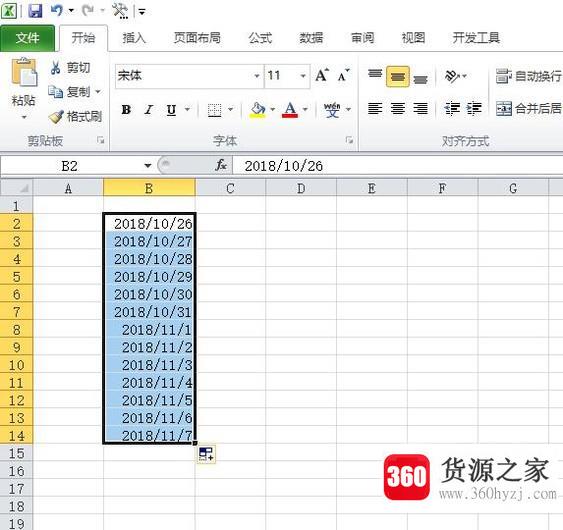Open the 剪贴板 clipboard dialog launcher
Image resolution: width=563 pixels, height=530 pixels.
point(101,140)
